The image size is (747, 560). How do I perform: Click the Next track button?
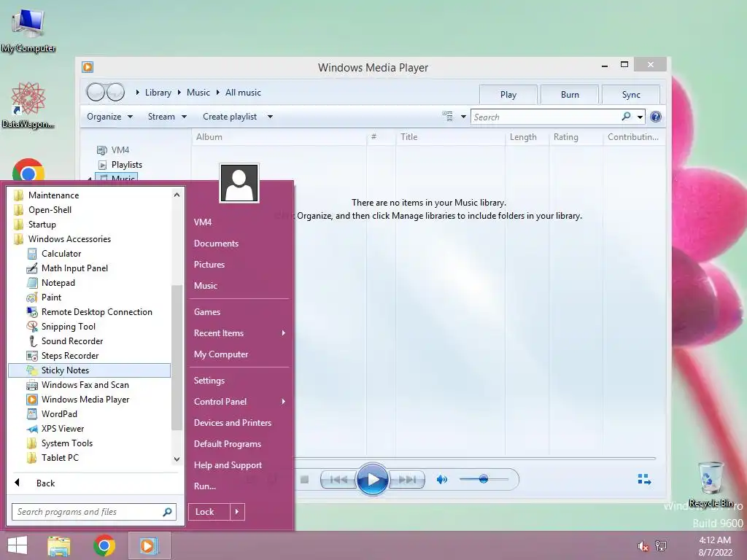[406, 480]
